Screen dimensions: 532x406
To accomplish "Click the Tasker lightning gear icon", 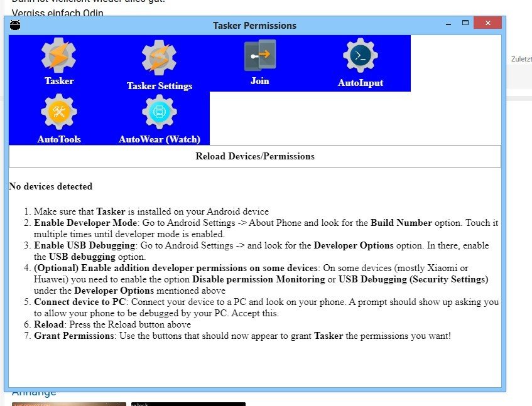I will tap(59, 56).
